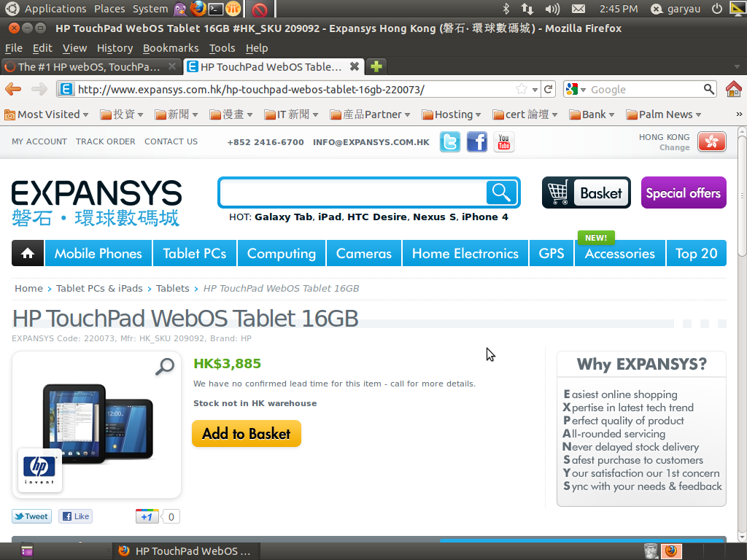The image size is (747, 560).
Task: Close the HP TouchPad WebOS tab
Action: coord(355,66)
